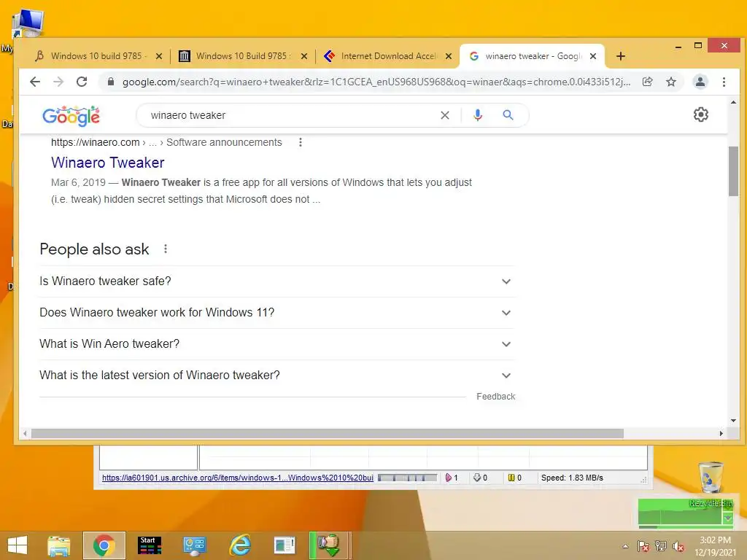Click the browser forward arrow

point(58,82)
